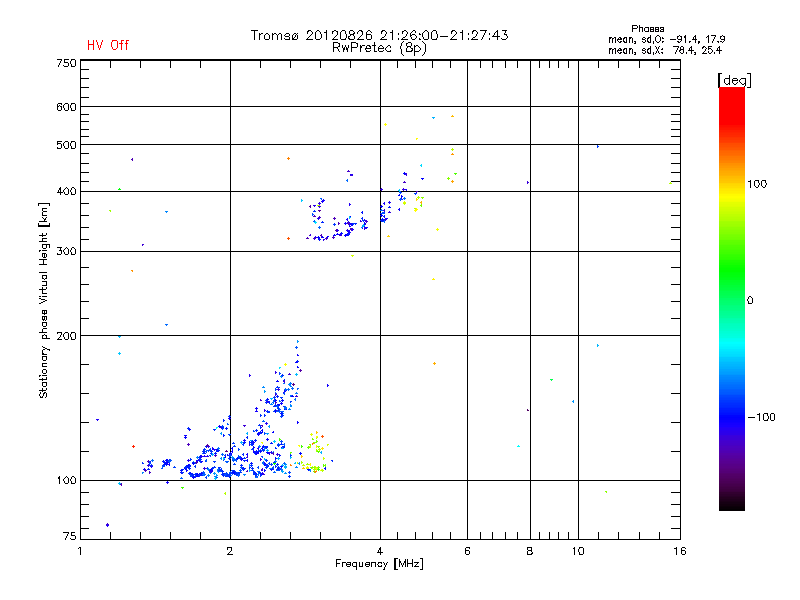
Task: Click the 'mean, sd,O: -91.4, 17.9' line
Action: click(x=666, y=39)
